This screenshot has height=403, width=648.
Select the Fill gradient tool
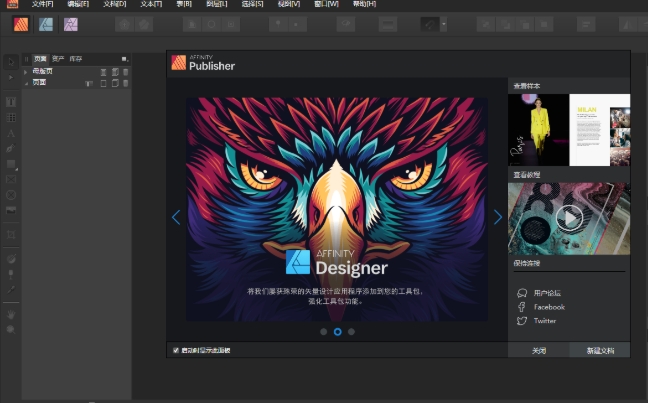pos(11,259)
